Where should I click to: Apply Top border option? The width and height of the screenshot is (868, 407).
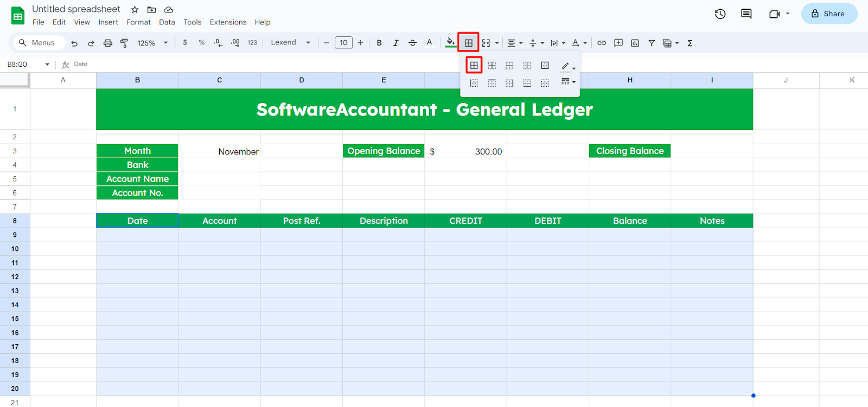pos(492,83)
